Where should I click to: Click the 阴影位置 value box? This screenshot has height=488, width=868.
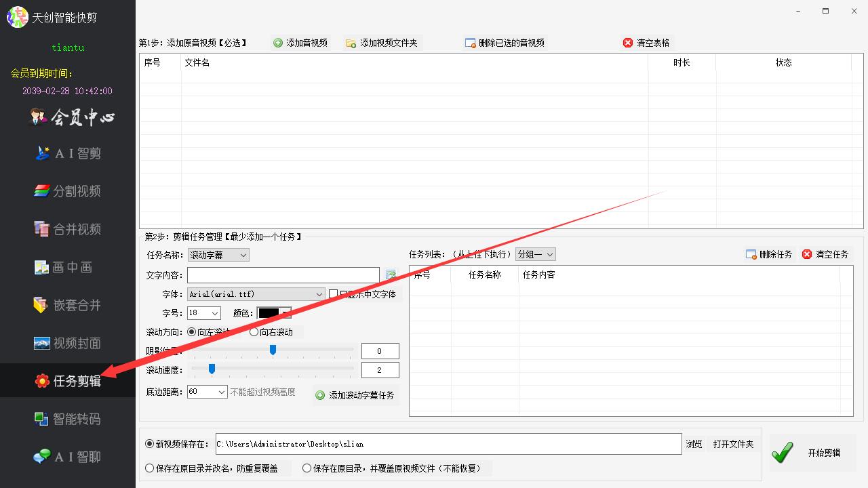coord(380,351)
